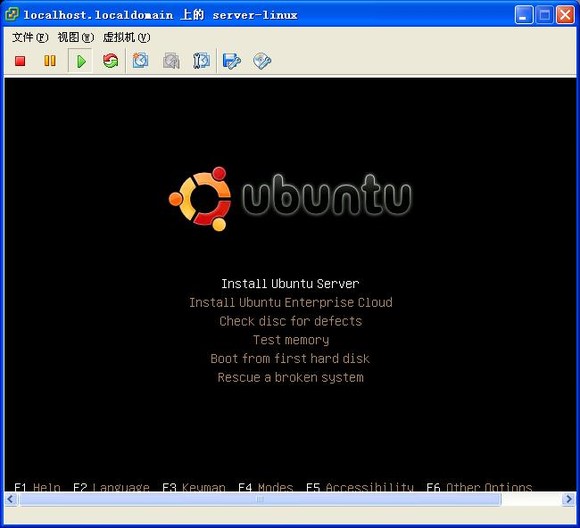Click the green Play power-on button

pos(81,61)
